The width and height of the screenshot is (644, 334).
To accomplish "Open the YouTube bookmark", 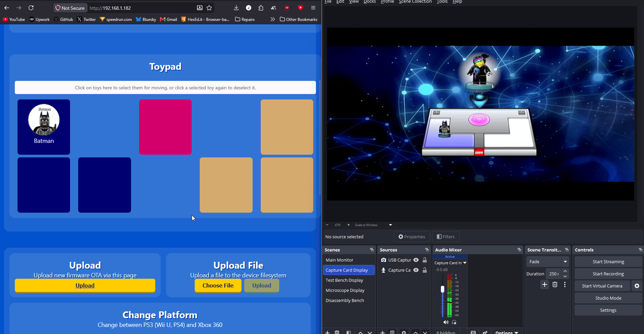I will click(14, 19).
